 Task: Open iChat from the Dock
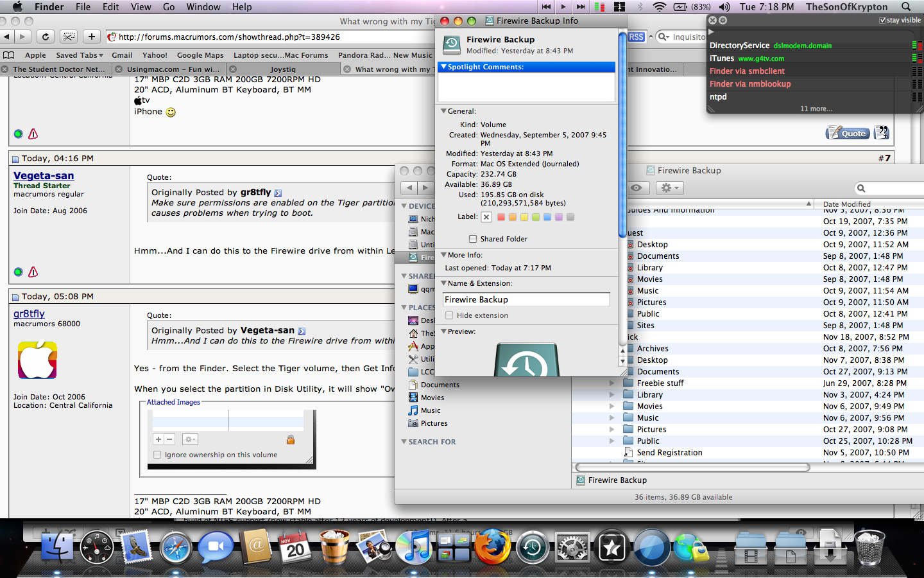[x=216, y=547]
